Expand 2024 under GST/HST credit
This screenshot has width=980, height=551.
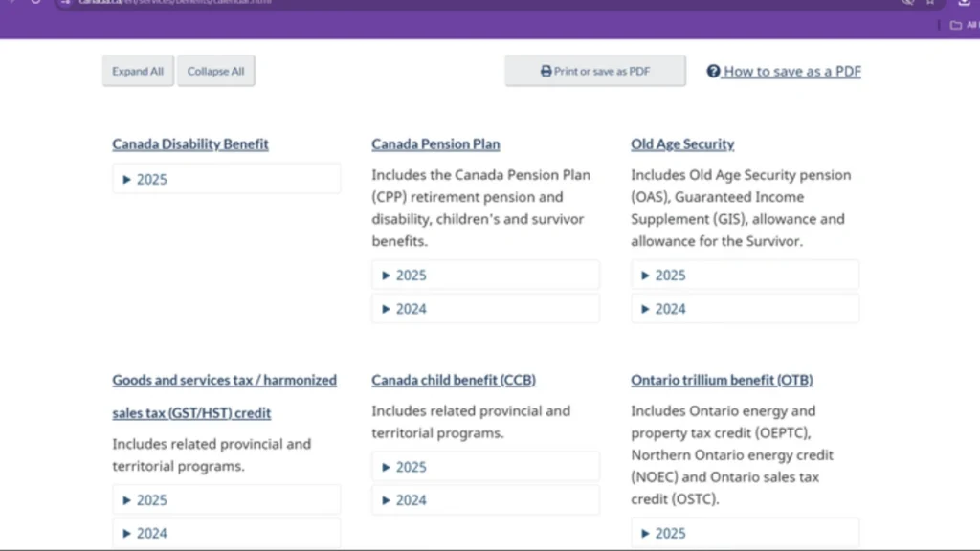click(x=151, y=533)
